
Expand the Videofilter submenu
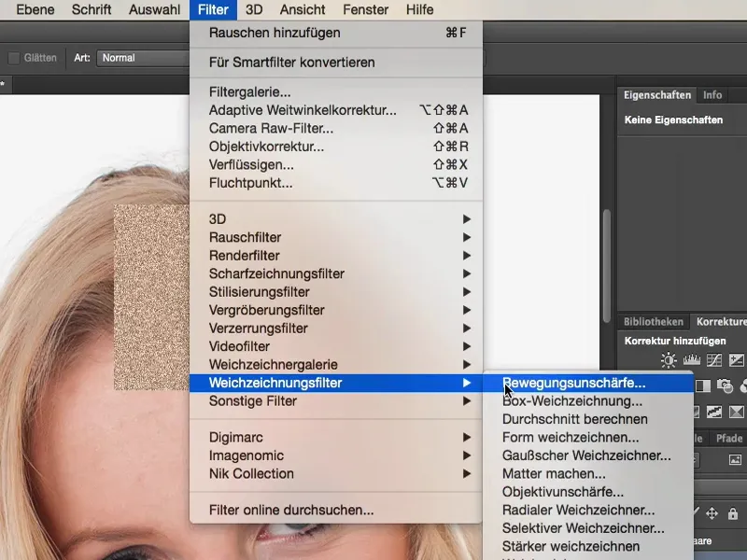click(x=336, y=346)
